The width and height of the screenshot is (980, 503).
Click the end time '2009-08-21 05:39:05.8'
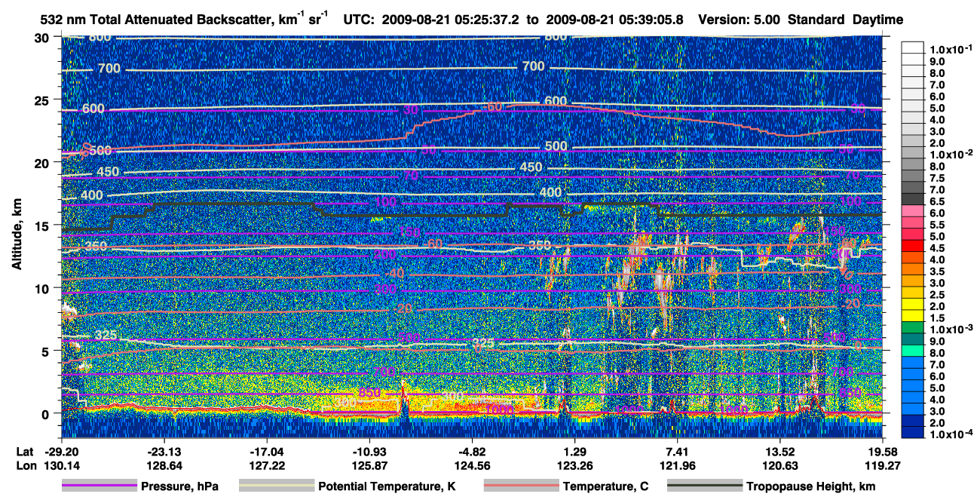(615, 19)
